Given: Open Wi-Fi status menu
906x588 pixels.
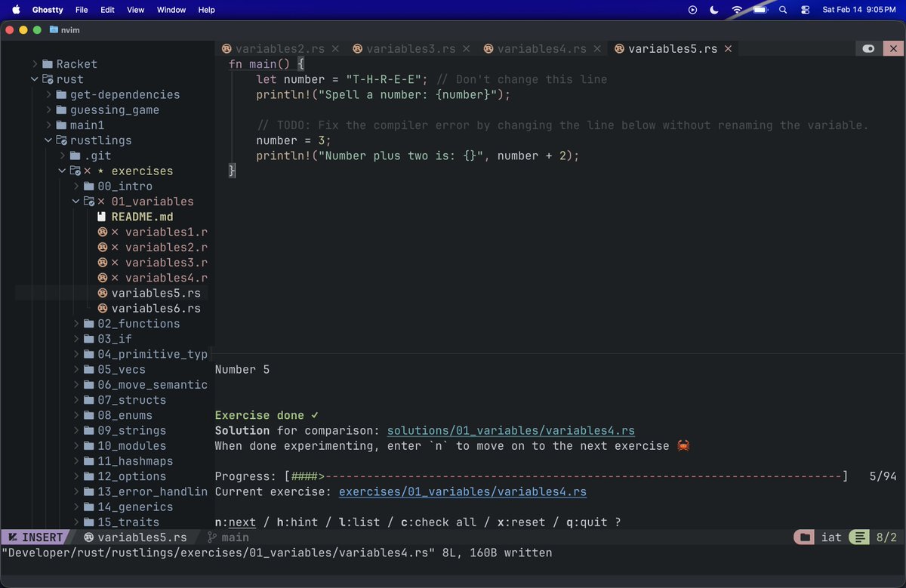Looking at the screenshot, I should click(x=737, y=10).
